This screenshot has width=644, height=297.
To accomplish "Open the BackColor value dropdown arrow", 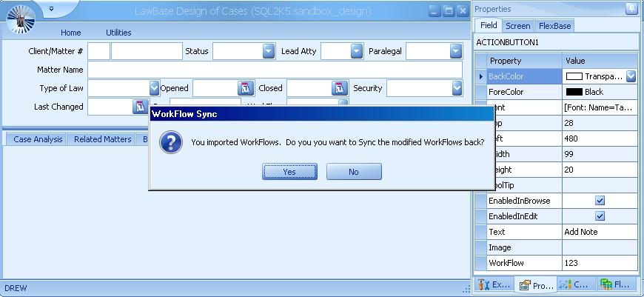I will (631, 76).
